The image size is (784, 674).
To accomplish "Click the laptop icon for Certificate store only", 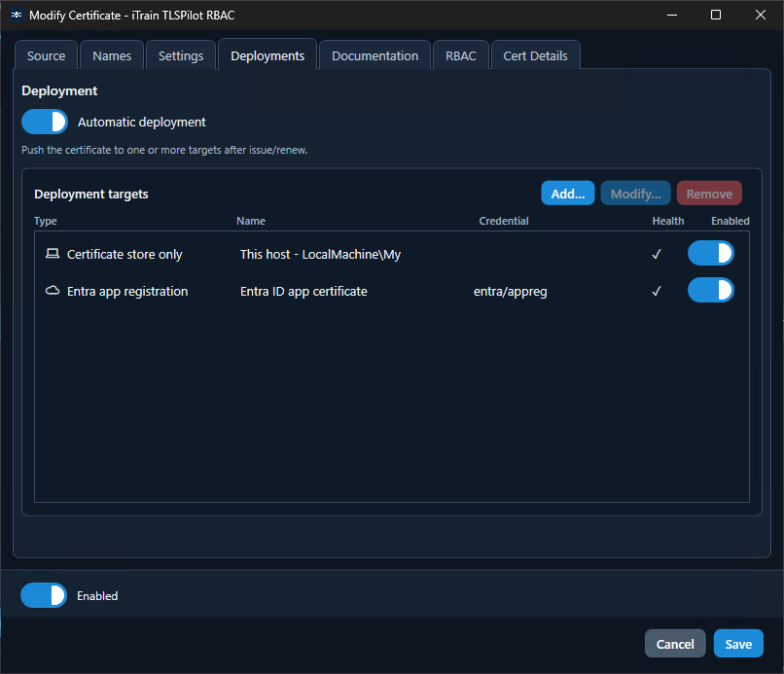I will point(52,254).
